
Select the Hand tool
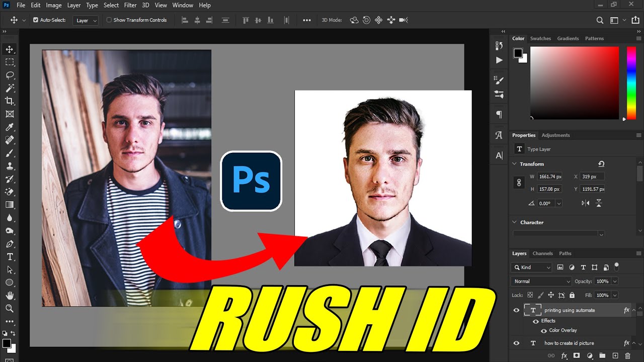10,296
